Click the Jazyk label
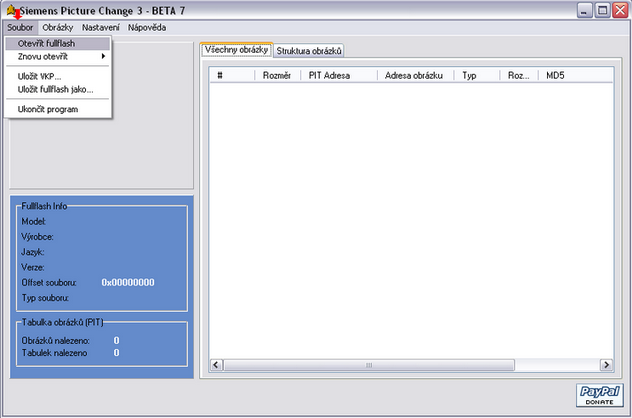The height and width of the screenshot is (418, 632). tap(33, 252)
